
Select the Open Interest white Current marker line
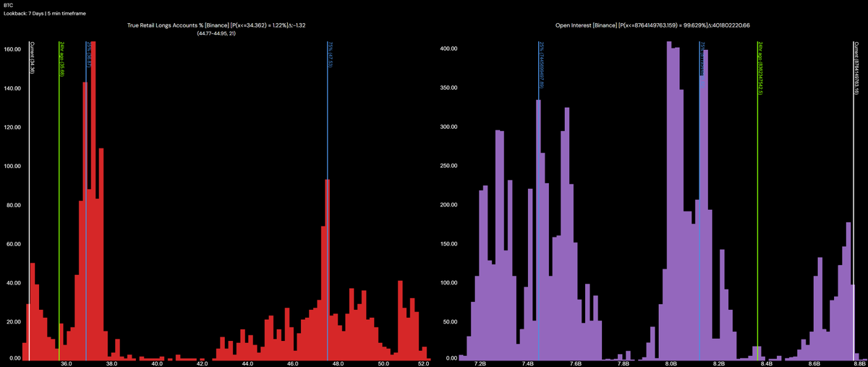pos(854,201)
